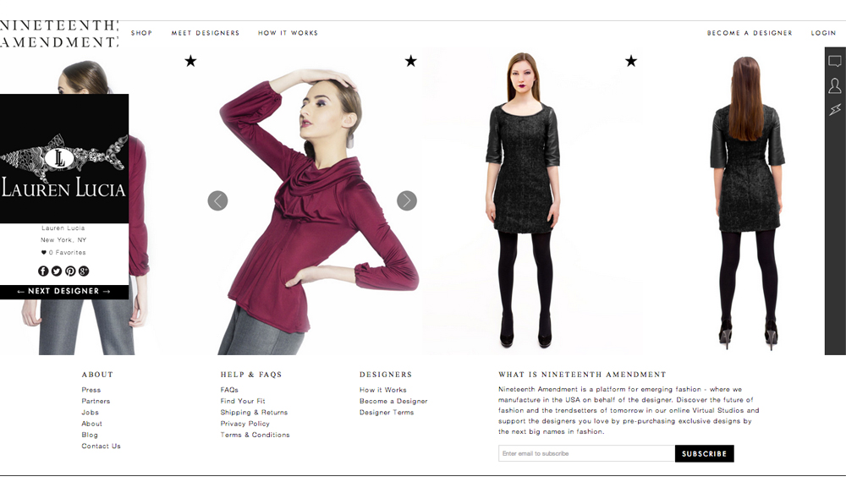Open the chat bubble icon in sidebar
Screen dimensions: 846x504
(835, 62)
